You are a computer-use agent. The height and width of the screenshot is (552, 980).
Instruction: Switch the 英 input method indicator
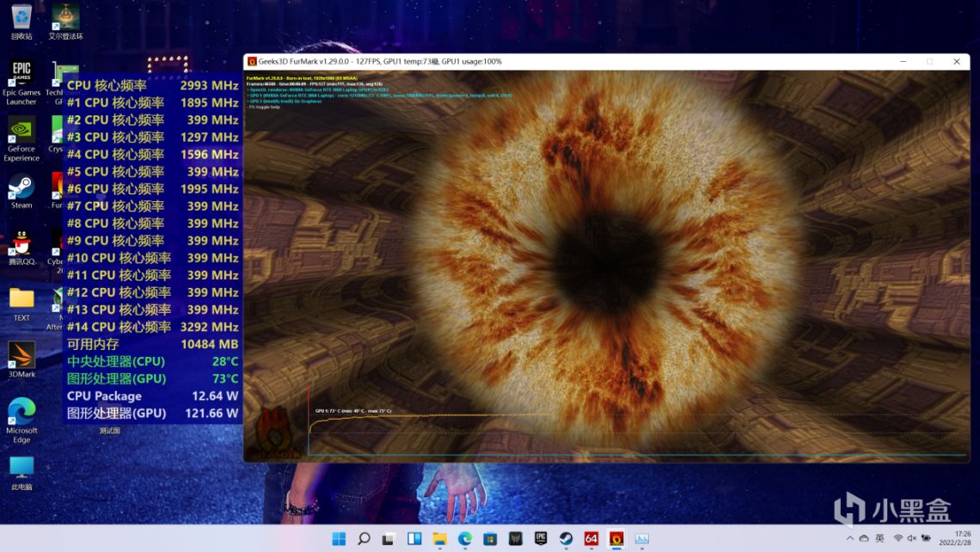[880, 538]
